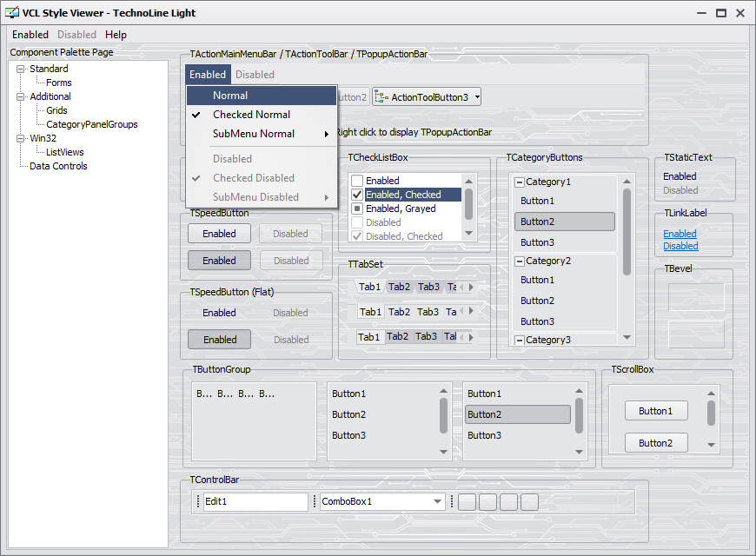The height and width of the screenshot is (556, 756).
Task: Click Enabled in the TActionMainMenuBar
Action: click(x=208, y=75)
